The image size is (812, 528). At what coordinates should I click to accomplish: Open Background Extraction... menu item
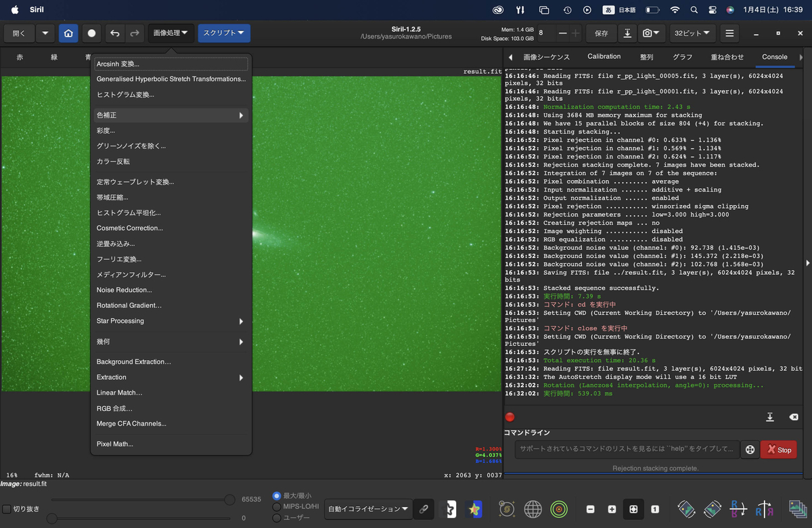pos(171,361)
